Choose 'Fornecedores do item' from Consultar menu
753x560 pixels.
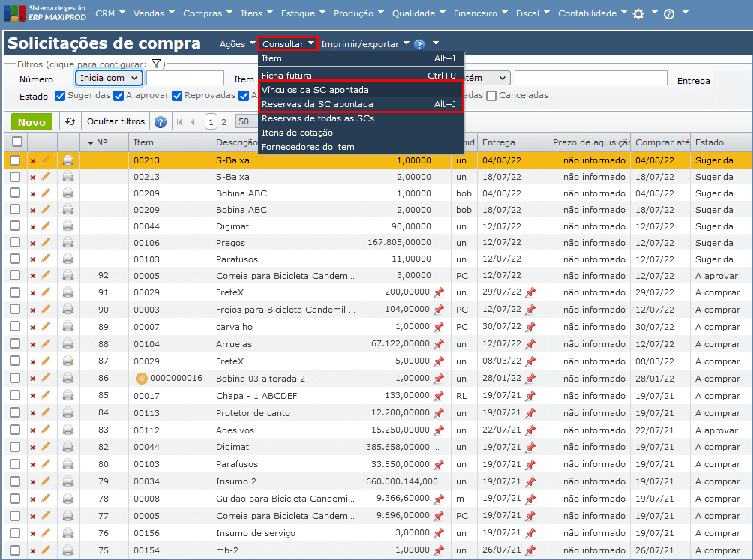click(308, 147)
